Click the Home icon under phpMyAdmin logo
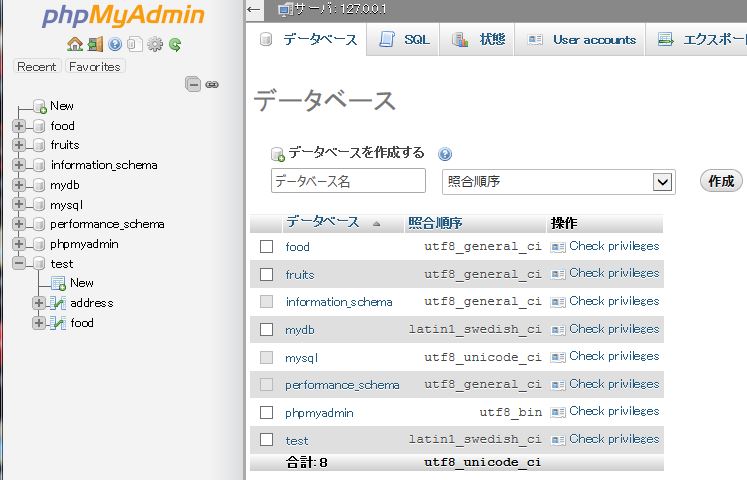The width and height of the screenshot is (747, 480). [x=74, y=44]
